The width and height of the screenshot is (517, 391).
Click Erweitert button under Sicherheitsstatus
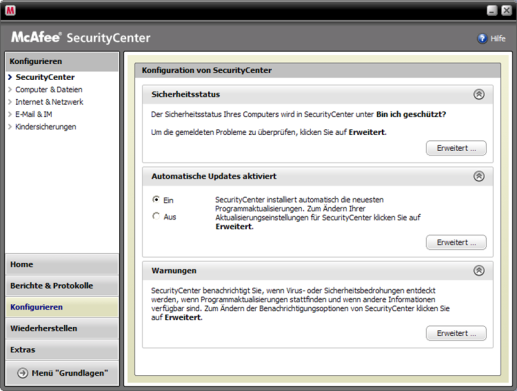tap(456, 148)
